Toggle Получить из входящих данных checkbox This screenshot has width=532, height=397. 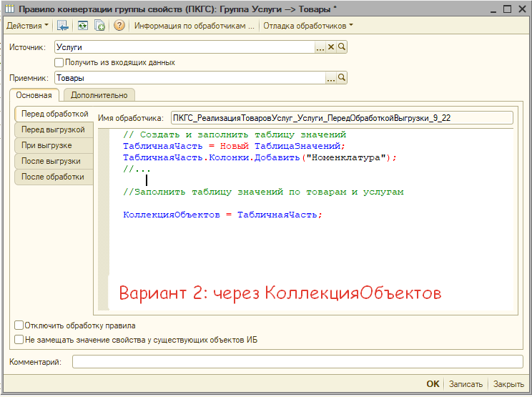(x=59, y=62)
